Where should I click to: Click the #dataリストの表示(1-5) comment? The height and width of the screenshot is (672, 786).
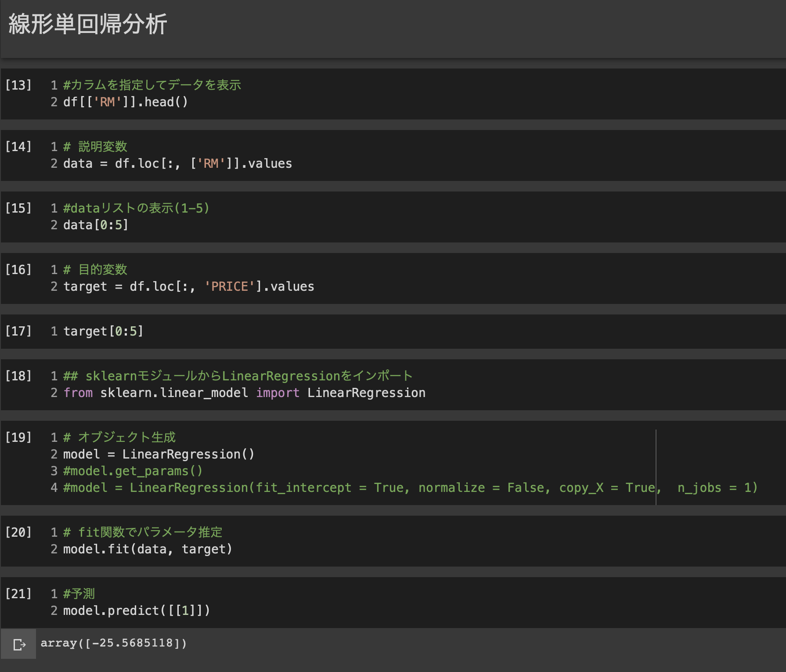(137, 208)
